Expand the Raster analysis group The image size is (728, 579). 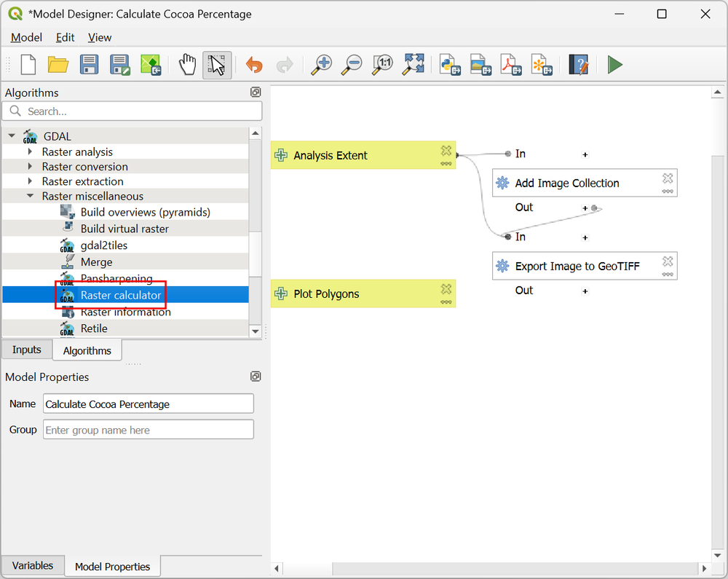[30, 151]
